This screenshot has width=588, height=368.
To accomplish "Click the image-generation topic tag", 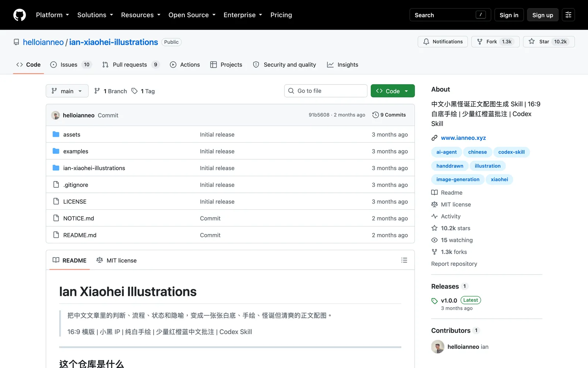I will pos(458,180).
